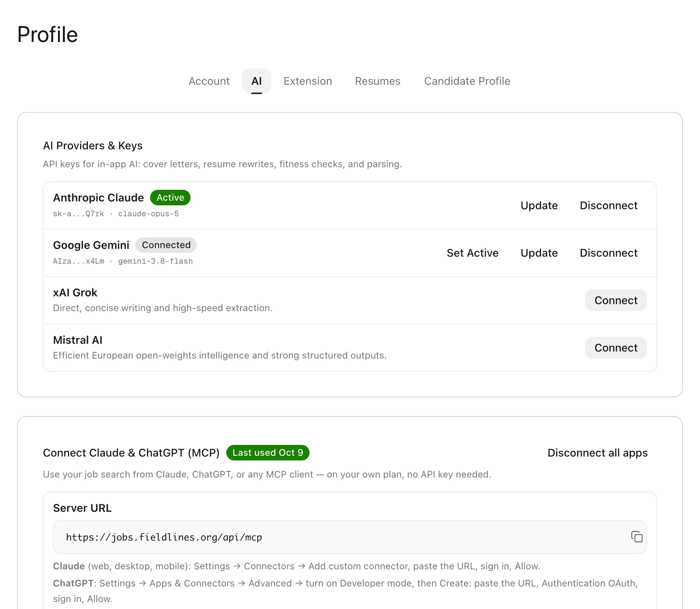Image resolution: width=700 pixels, height=609 pixels.
Task: Click the bold Claude setup instruction line
Action: tap(296, 566)
